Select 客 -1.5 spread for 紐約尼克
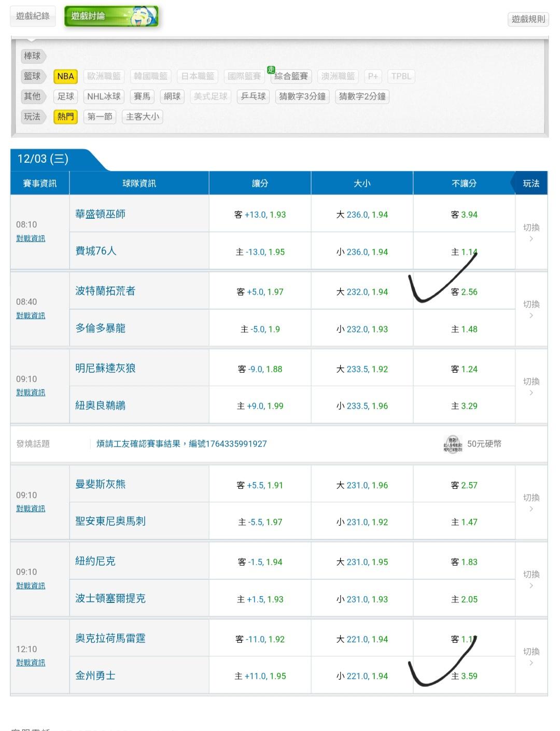 (260, 562)
